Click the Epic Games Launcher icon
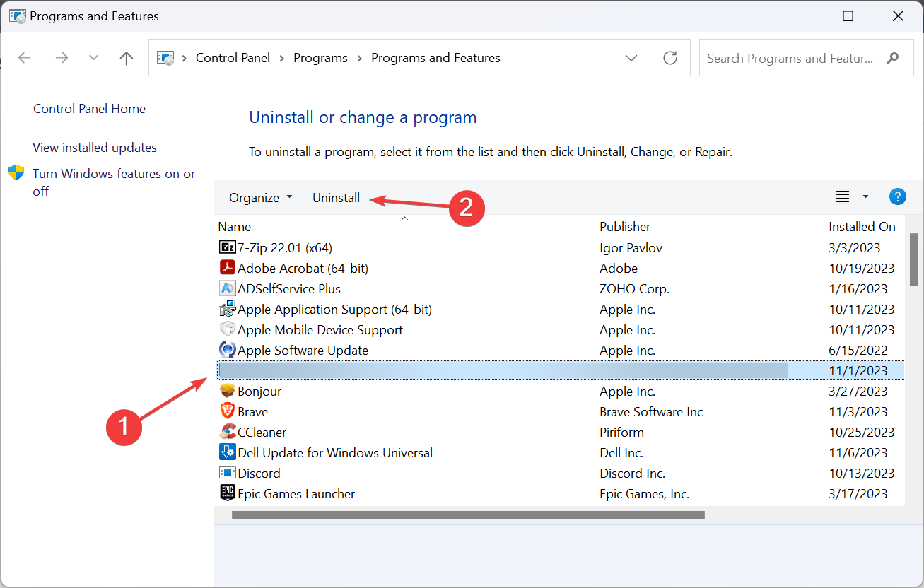The height and width of the screenshot is (588, 924). [x=227, y=493]
